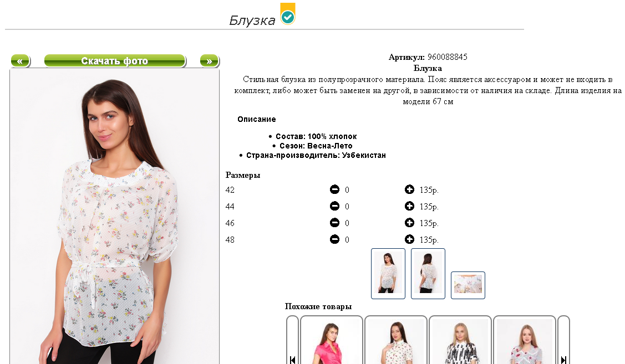Click the main blouse product photo
Viewport: 625px width, 364px height.
(115, 216)
